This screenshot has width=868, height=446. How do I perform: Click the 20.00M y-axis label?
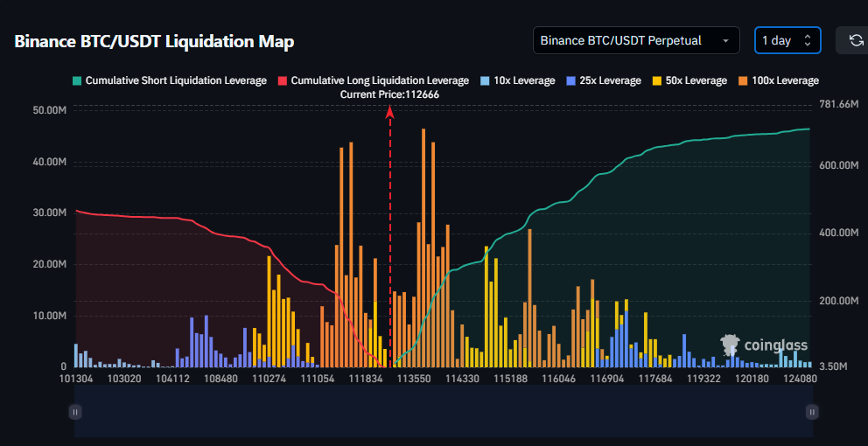pyautogui.click(x=50, y=264)
